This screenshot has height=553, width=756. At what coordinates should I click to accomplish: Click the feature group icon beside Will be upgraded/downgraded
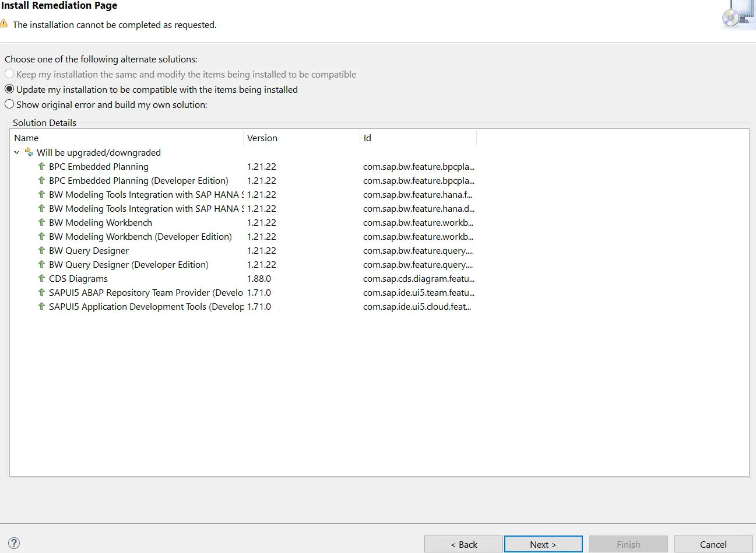[29, 152]
